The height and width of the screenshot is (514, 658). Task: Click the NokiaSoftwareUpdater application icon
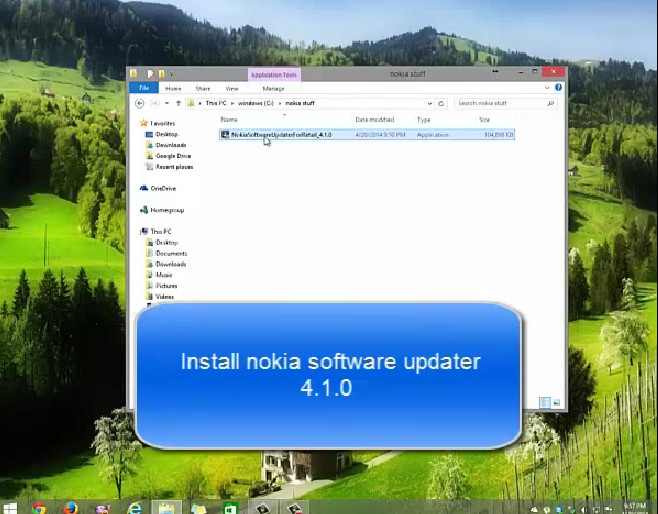(x=225, y=135)
